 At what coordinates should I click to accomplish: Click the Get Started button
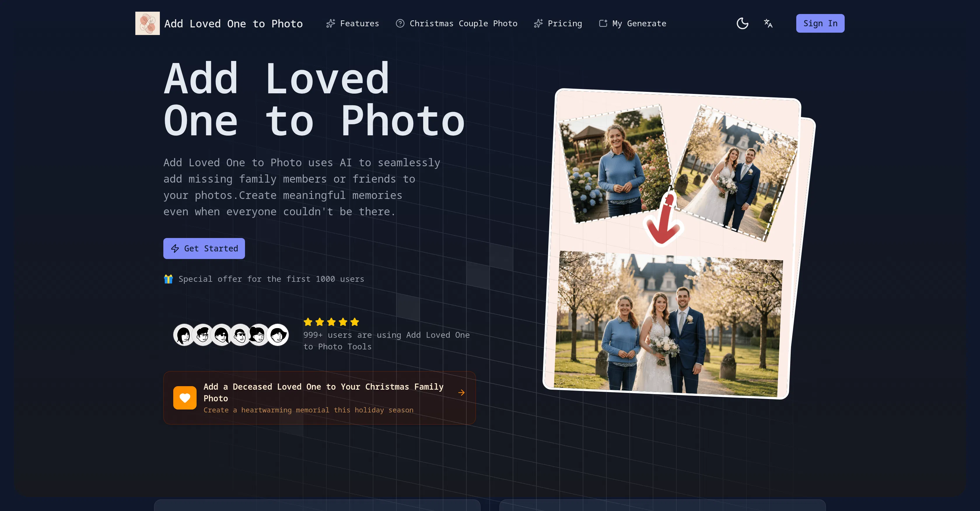point(204,249)
